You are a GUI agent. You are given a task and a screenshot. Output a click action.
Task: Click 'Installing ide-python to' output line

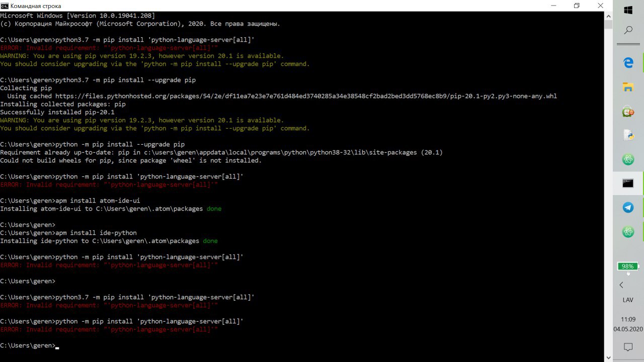(x=100, y=241)
